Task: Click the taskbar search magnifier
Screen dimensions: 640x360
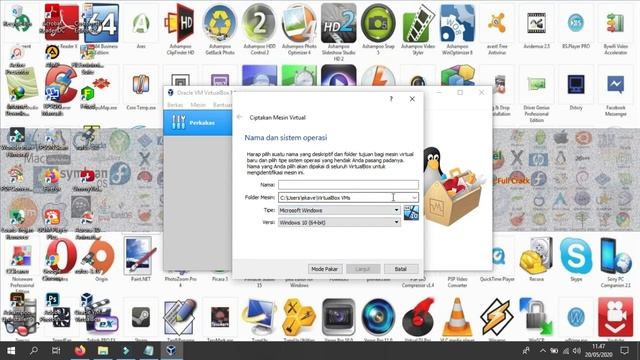Action: click(34, 351)
